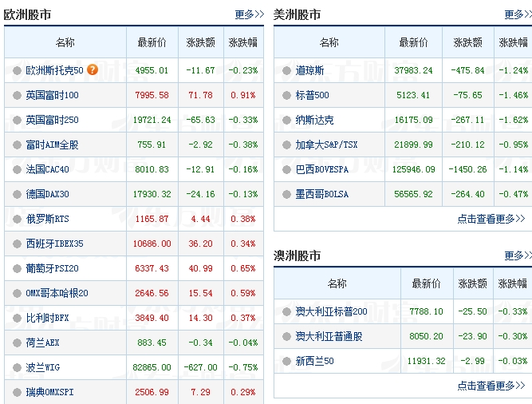The image size is (532, 404).
Task: Click the gray dot icon before 道琼斯
Action: tap(286, 70)
